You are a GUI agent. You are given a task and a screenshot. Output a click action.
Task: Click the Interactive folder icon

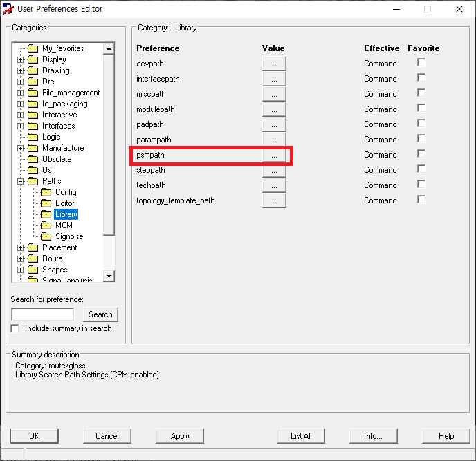point(33,115)
